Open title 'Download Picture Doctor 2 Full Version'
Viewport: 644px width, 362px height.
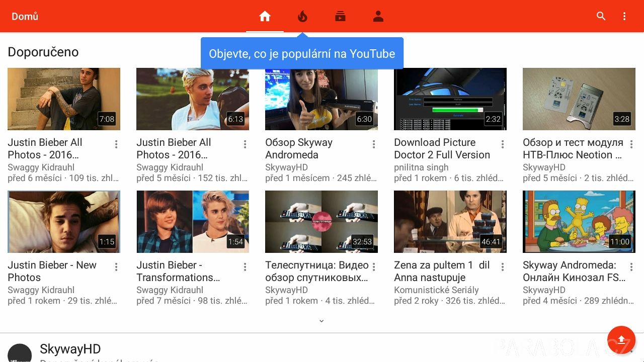[x=442, y=148]
